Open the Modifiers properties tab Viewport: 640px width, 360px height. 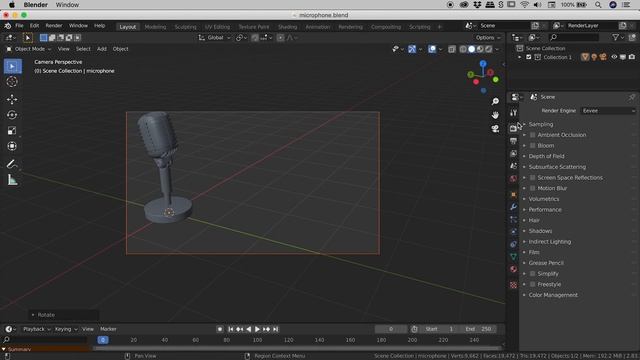coord(513,207)
